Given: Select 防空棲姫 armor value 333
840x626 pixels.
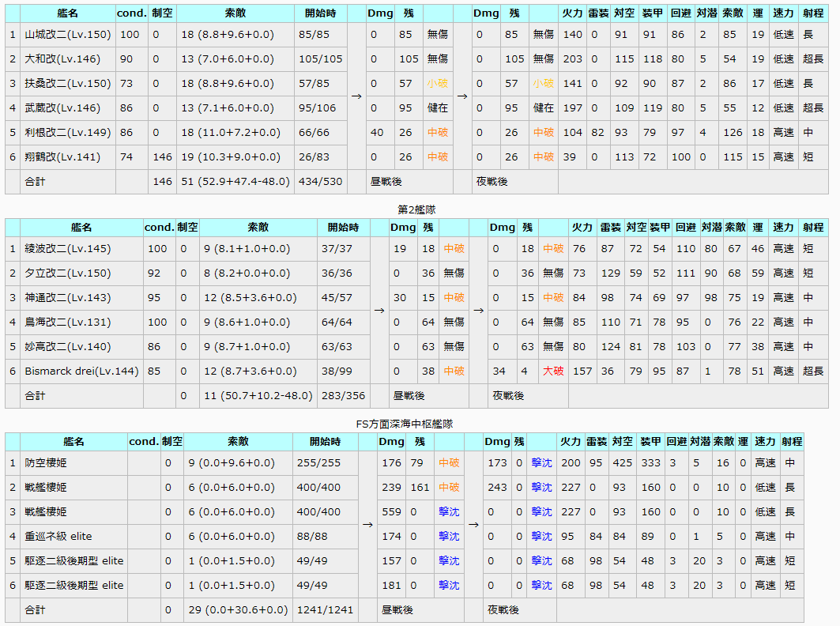Looking at the screenshot, I should click(651, 463).
